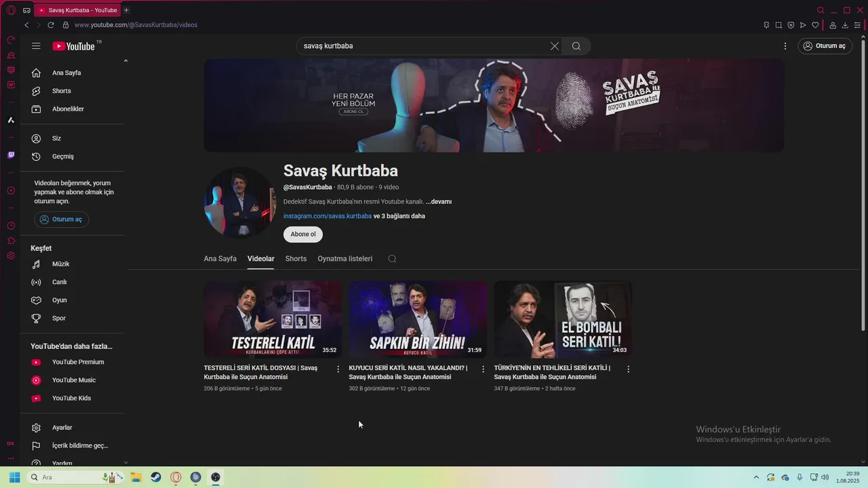
Task: Reload the page
Action: pos(51,25)
